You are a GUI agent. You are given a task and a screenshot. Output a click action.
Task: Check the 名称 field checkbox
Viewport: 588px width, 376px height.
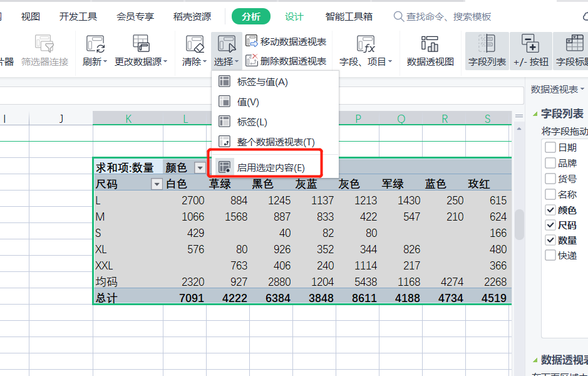(x=550, y=194)
